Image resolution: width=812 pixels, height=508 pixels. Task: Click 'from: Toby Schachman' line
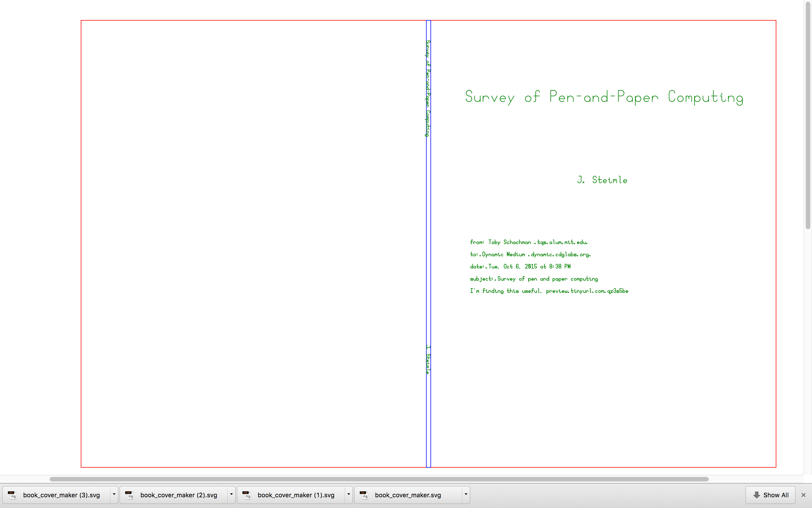click(x=529, y=242)
